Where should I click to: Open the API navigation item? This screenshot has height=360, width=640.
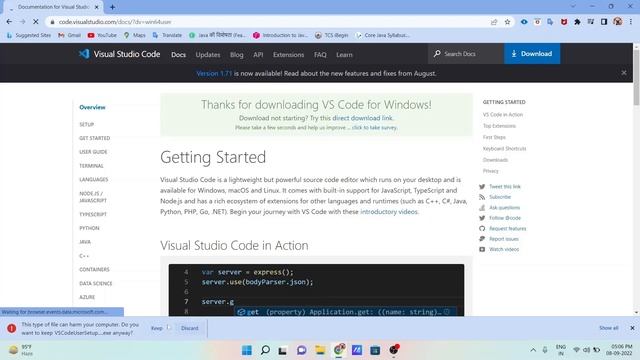point(258,54)
